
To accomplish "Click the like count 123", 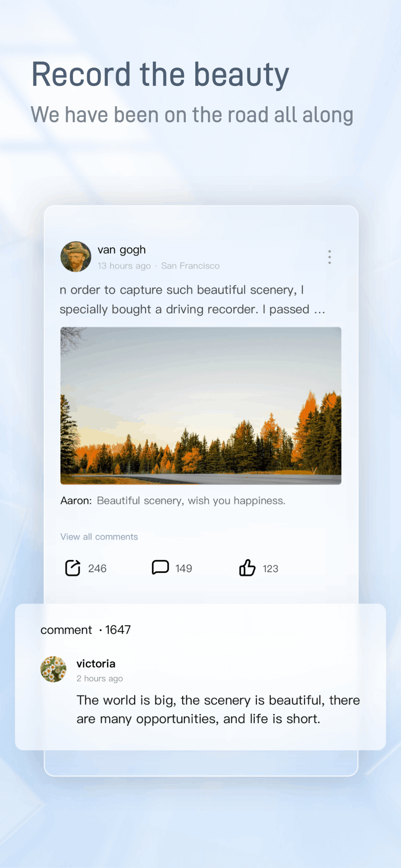I will pyautogui.click(x=270, y=569).
